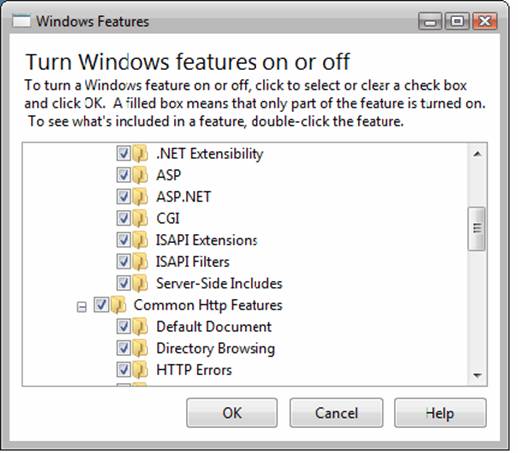Select the Common Http Features label
The width and height of the screenshot is (518, 453).
208,305
